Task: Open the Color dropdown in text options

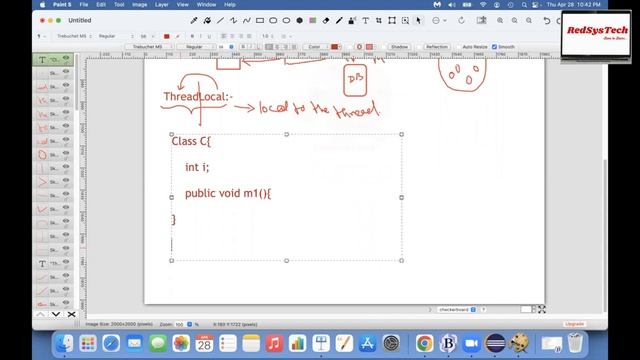Action: click(316, 47)
